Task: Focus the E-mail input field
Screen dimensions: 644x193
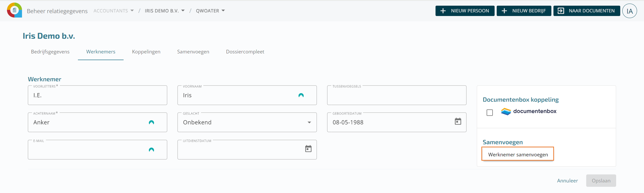Action: click(x=97, y=150)
